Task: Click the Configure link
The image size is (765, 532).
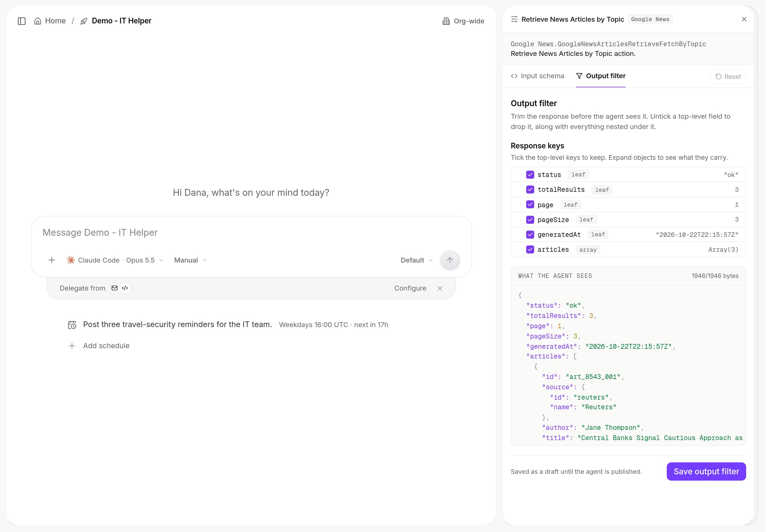Action: (410, 288)
